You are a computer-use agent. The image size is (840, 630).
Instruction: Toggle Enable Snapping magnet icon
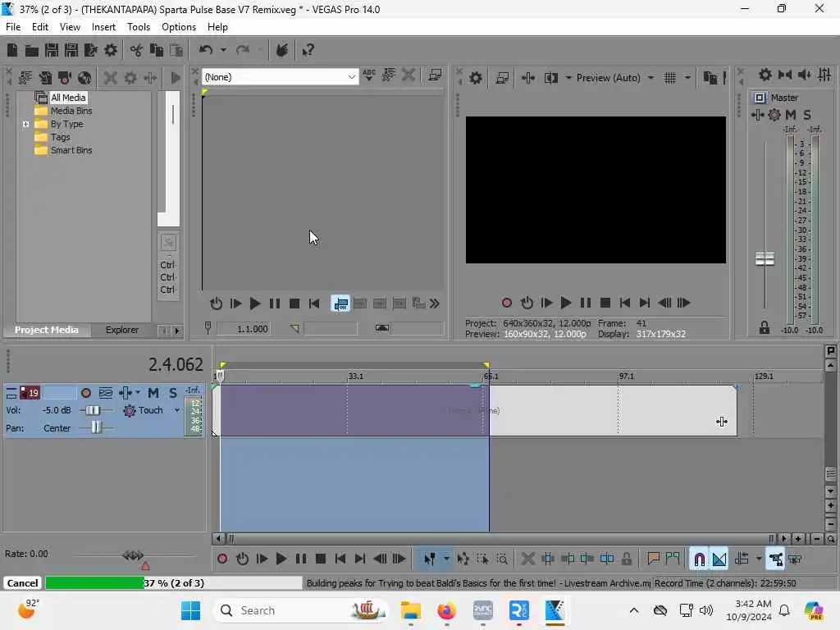click(x=700, y=559)
